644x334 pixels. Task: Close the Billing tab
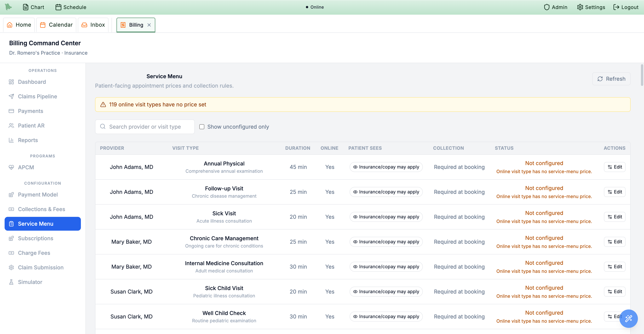[149, 25]
